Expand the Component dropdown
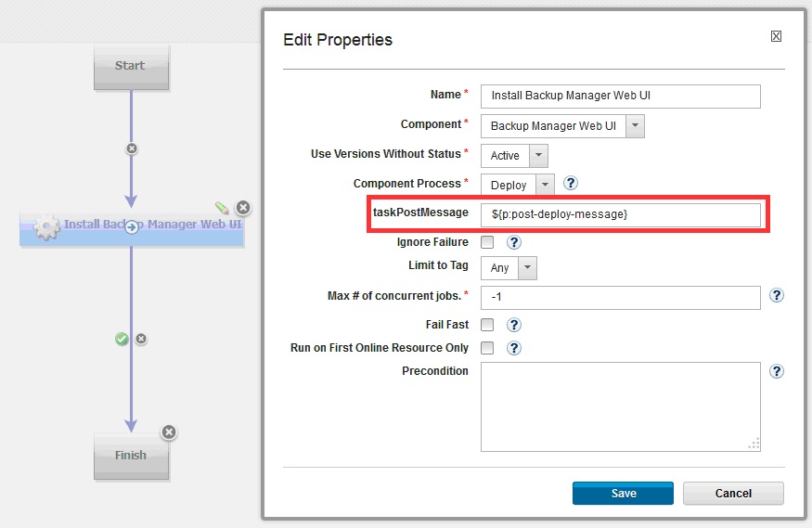812x528 pixels. (635, 125)
